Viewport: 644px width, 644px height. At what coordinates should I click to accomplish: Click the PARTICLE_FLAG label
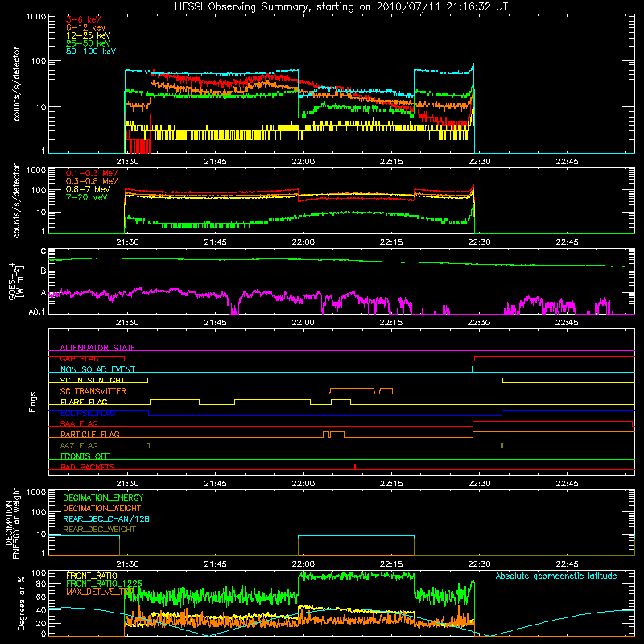pyautogui.click(x=90, y=434)
